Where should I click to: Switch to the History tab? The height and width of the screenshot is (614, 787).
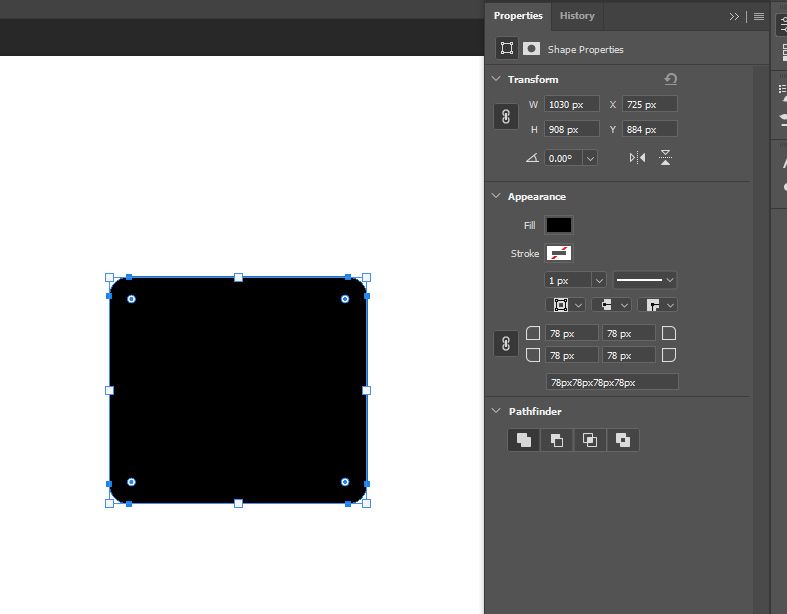(577, 16)
